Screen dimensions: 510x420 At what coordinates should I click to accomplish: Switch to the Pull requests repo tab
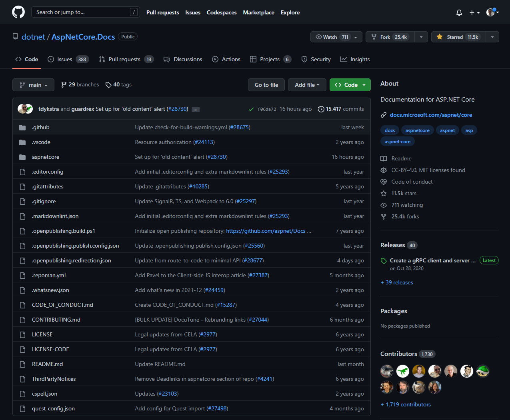[x=126, y=59]
